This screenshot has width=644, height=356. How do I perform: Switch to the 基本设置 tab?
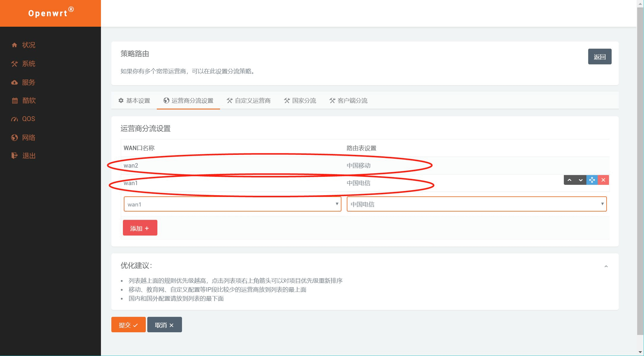(134, 101)
